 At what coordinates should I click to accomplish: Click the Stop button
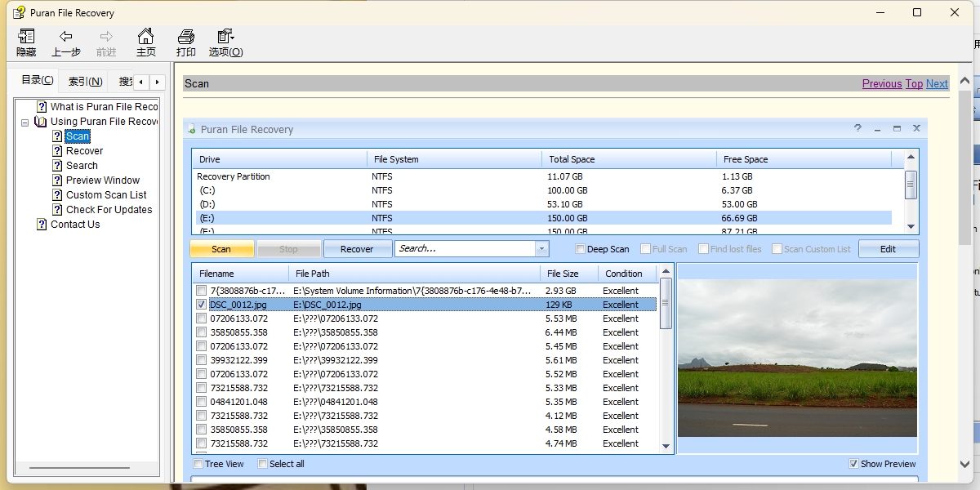coord(288,249)
